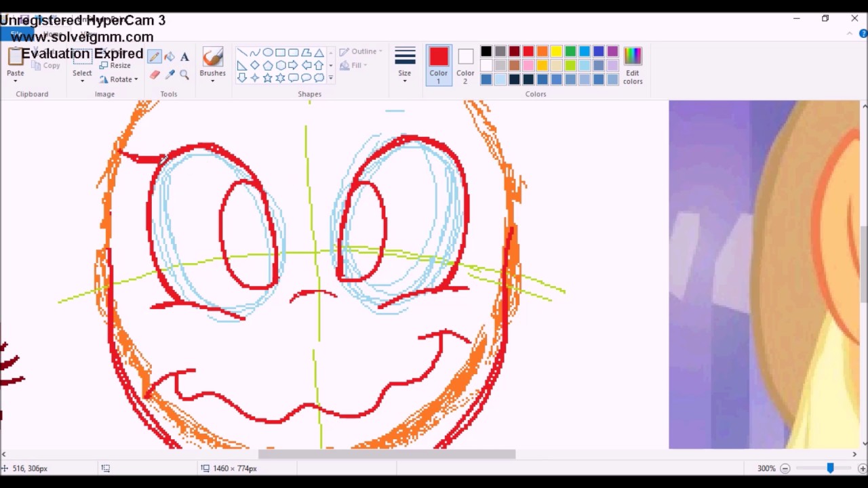
Task: Click the Copy button
Action: pyautogui.click(x=45, y=66)
